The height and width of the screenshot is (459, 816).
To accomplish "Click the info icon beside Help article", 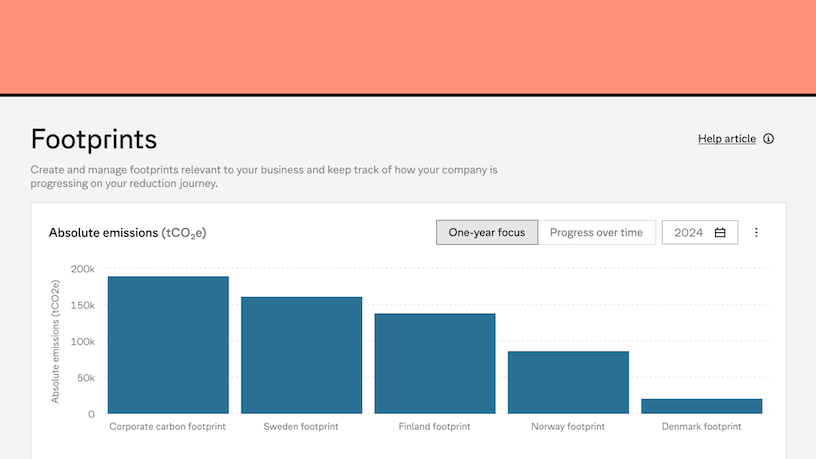I will pos(768,138).
